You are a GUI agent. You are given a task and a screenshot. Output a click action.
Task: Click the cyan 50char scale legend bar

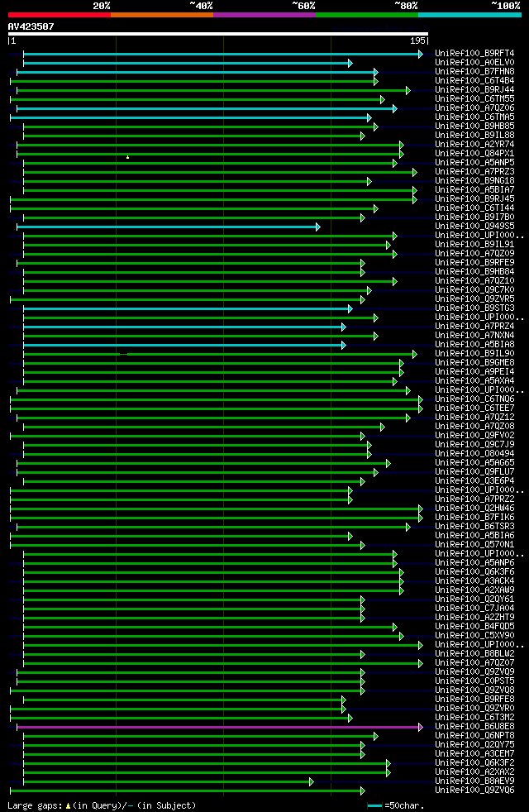[374, 806]
